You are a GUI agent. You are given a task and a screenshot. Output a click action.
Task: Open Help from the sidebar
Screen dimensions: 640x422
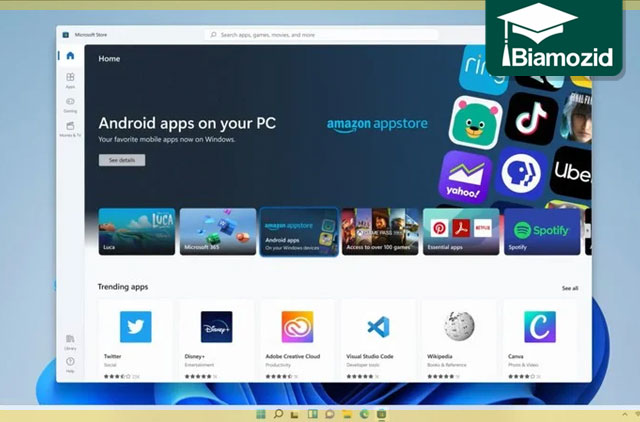(70, 364)
